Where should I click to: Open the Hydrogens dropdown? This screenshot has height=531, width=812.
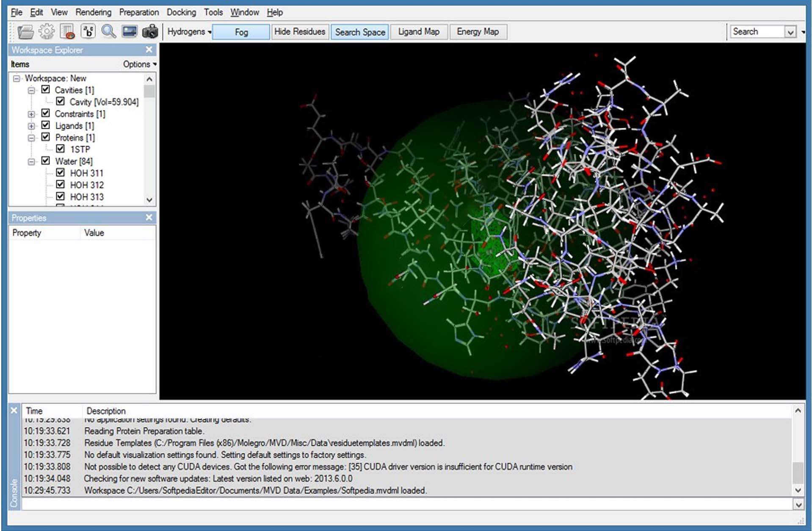[x=189, y=32]
